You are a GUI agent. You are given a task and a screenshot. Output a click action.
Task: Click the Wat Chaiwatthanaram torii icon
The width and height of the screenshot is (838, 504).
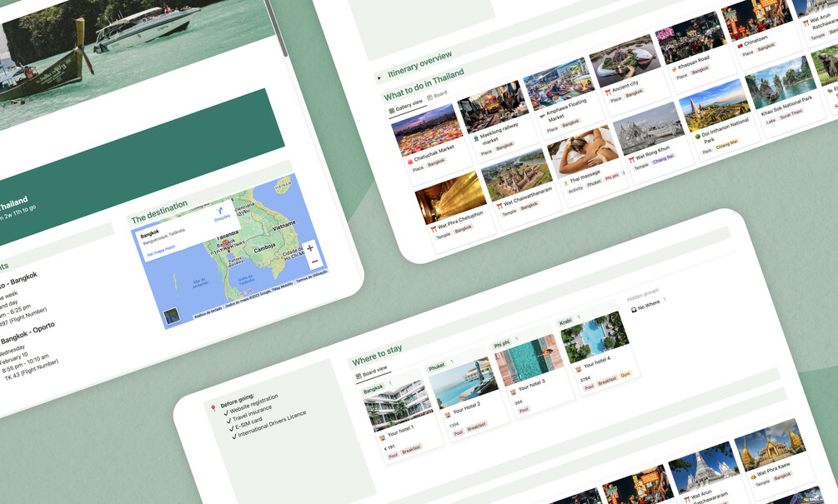coord(499,206)
